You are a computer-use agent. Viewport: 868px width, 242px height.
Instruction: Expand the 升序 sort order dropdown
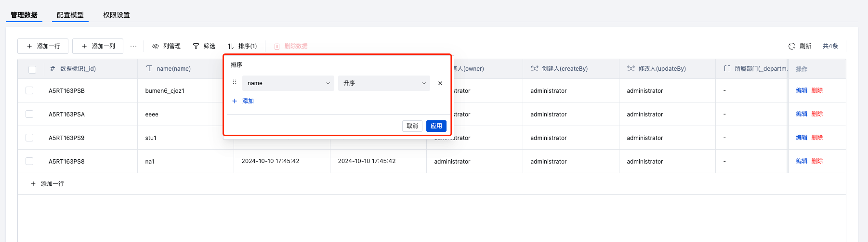pyautogui.click(x=384, y=83)
